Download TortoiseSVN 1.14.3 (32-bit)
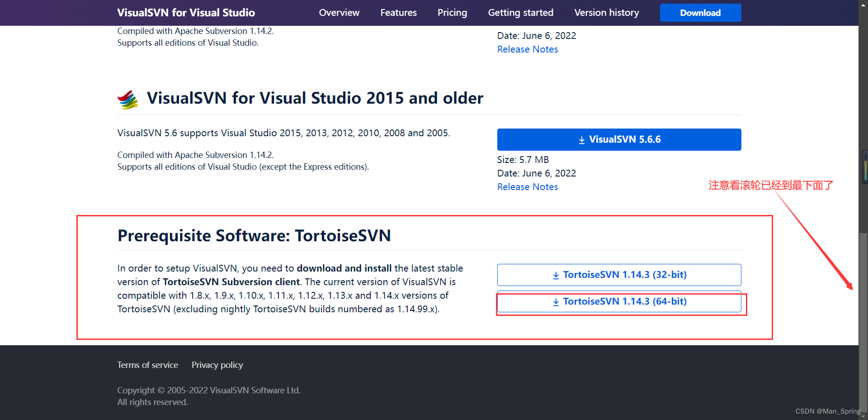This screenshot has height=420, width=868. coord(619,275)
